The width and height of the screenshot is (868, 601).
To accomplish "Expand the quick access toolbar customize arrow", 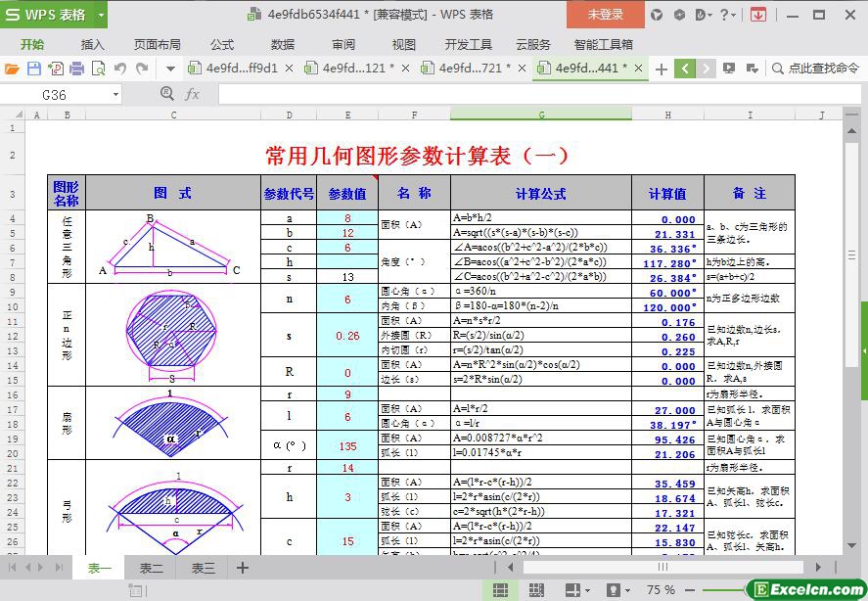I will click(170, 69).
